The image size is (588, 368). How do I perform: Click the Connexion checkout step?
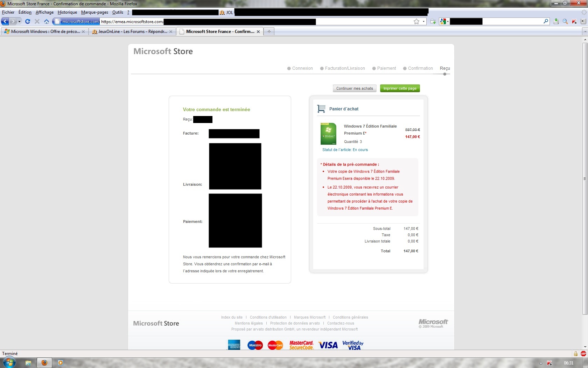pyautogui.click(x=300, y=68)
